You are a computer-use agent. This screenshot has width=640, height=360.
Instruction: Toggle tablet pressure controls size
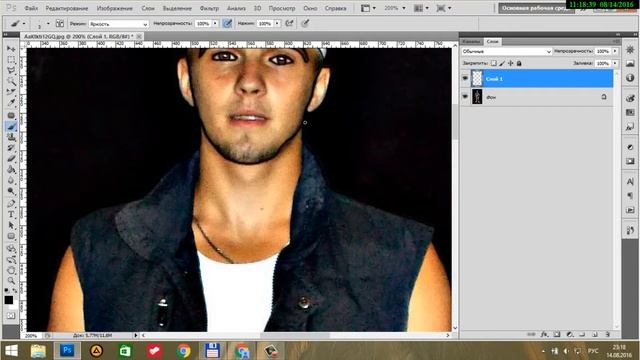tap(305, 23)
